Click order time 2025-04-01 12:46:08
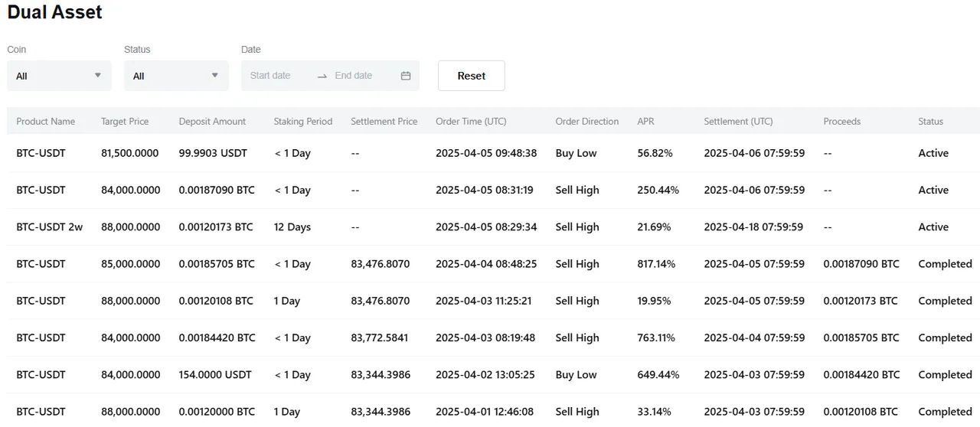This screenshot has height=427, width=980. pyautogui.click(x=485, y=412)
